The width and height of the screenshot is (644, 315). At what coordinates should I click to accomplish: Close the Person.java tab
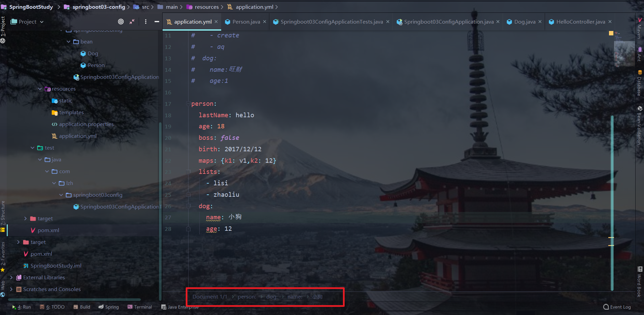point(265,22)
